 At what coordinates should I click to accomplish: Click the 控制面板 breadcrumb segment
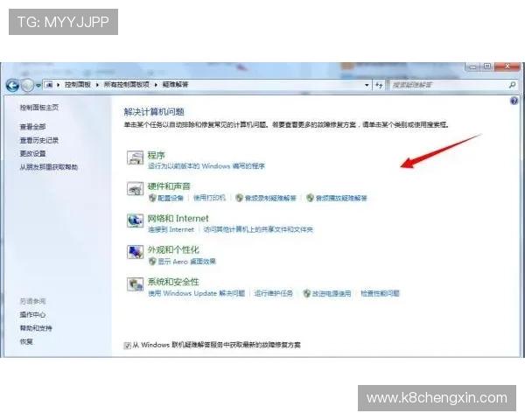78,85
